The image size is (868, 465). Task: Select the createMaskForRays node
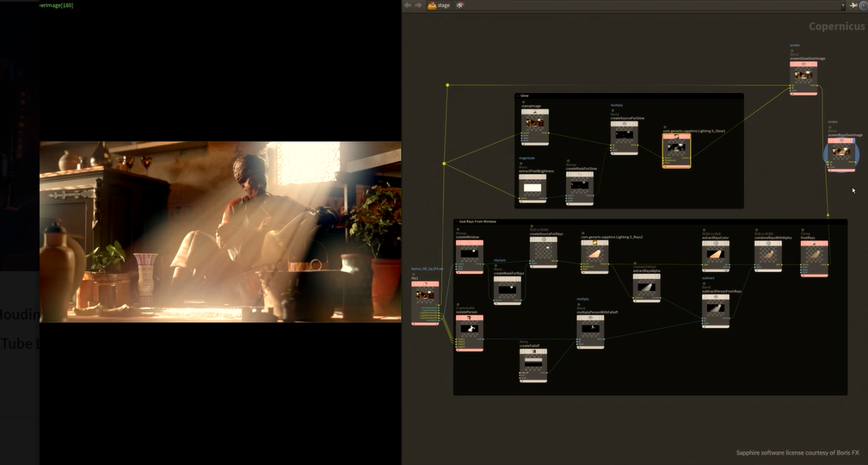click(x=507, y=290)
